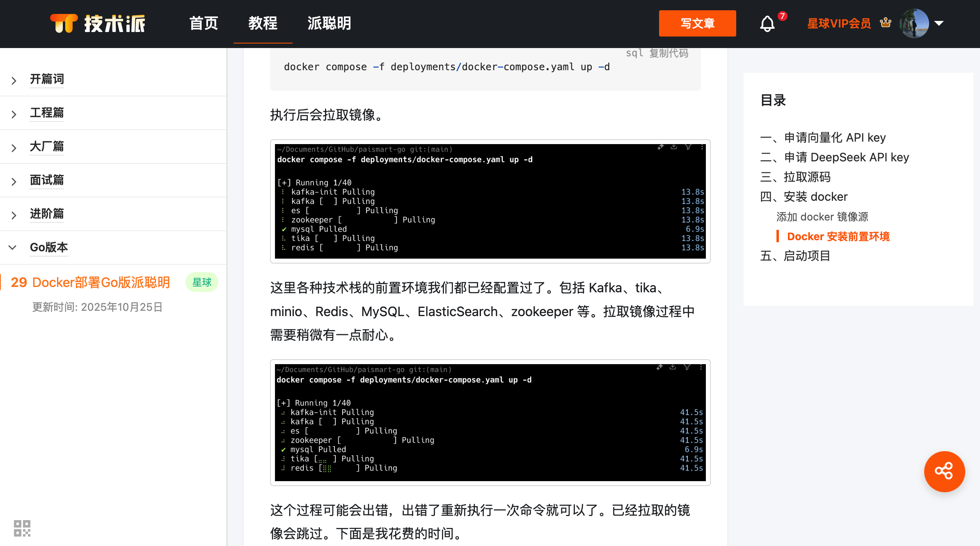Click the second terminal screenshot showing 41.5s
The height and width of the screenshot is (546, 980).
[490, 422]
